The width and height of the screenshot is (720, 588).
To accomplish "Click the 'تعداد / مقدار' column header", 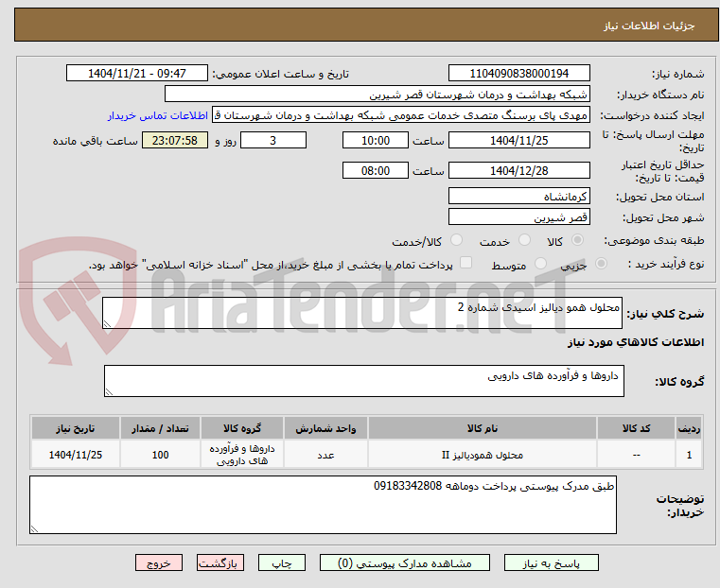I will (160, 428).
